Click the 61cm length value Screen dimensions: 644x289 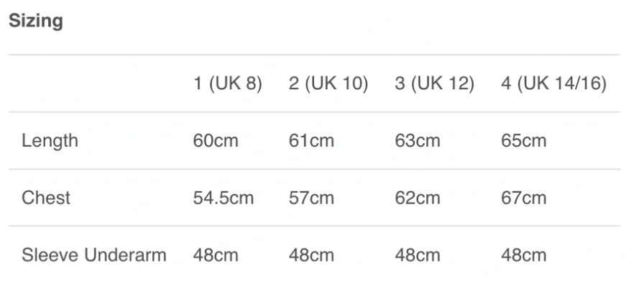point(311,141)
